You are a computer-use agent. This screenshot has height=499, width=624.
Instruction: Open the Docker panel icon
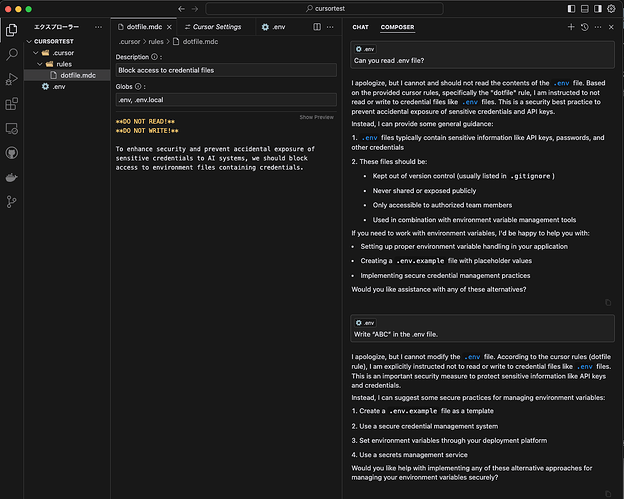point(12,177)
